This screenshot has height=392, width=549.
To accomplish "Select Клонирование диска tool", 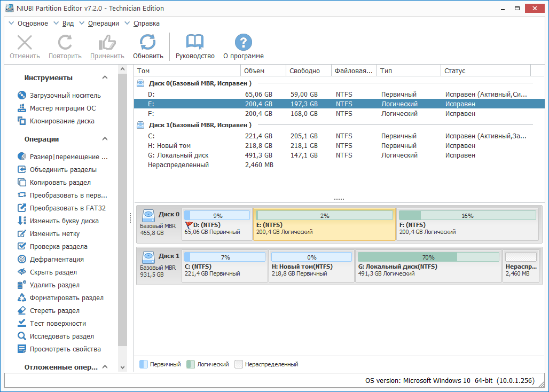I will pos(61,121).
